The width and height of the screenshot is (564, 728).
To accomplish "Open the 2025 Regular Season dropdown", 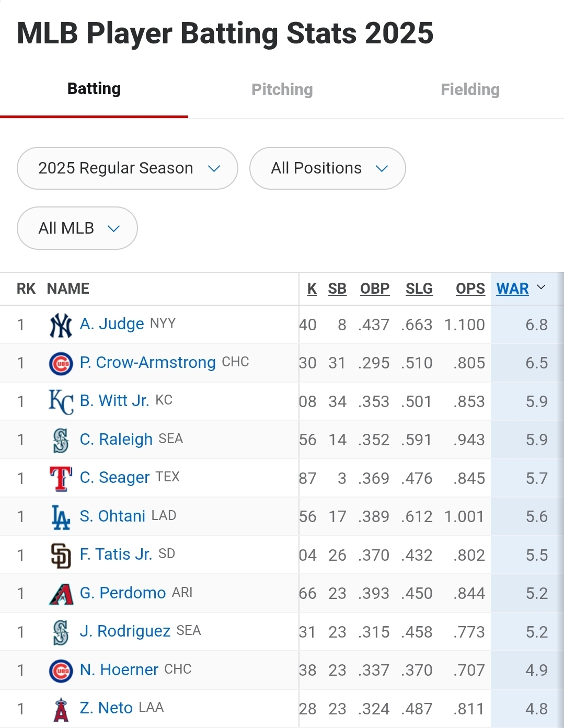I will coord(128,168).
